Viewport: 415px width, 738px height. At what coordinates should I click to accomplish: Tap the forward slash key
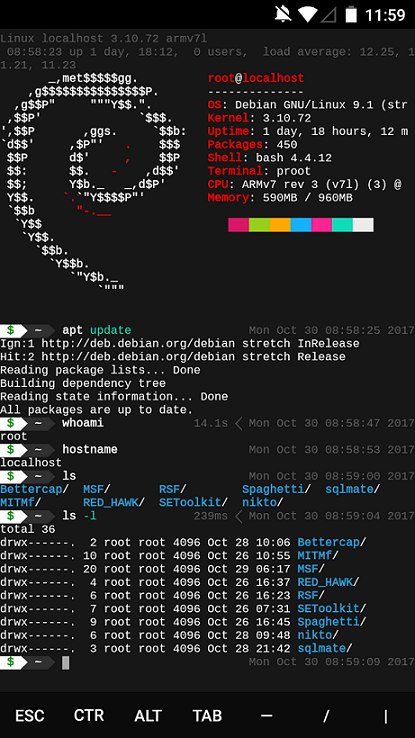click(x=326, y=716)
